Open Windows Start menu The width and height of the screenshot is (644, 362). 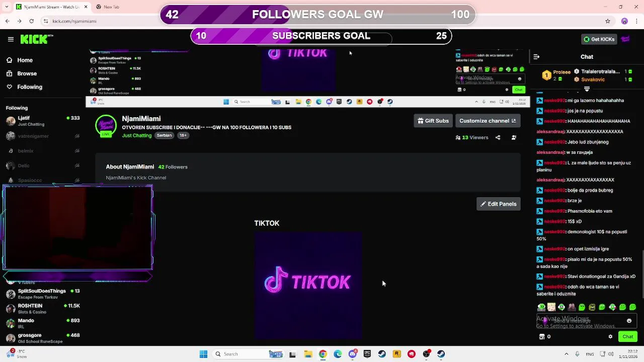[x=203, y=354]
